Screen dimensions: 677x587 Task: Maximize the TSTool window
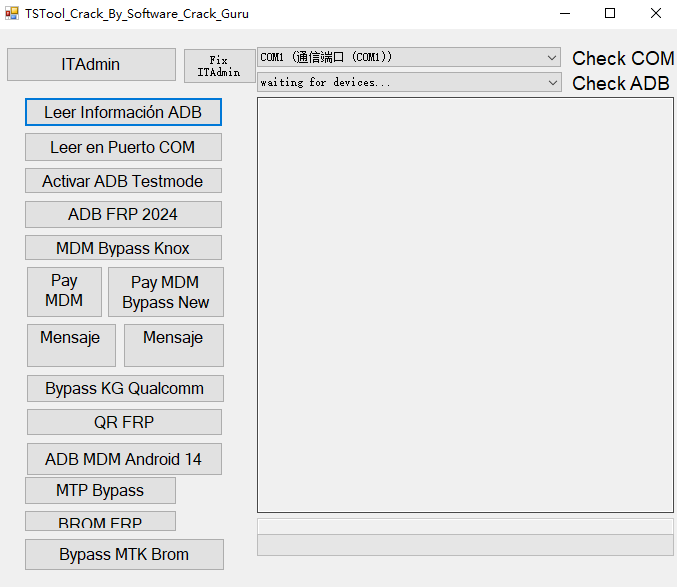[610, 13]
